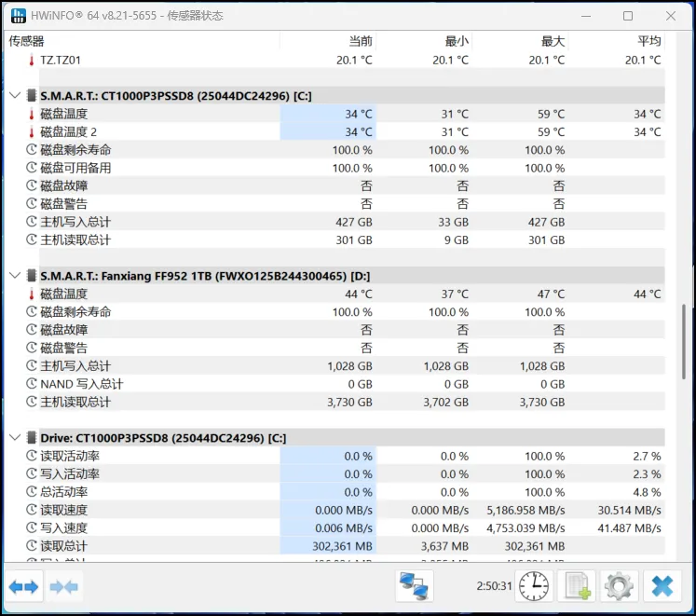Click the 最小 column header
This screenshot has height=616, width=696.
pyautogui.click(x=457, y=41)
